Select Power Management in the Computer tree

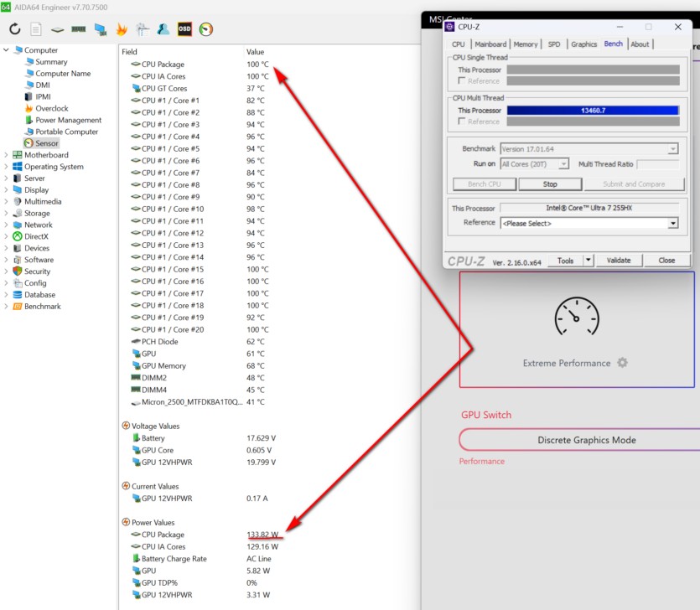coord(68,120)
